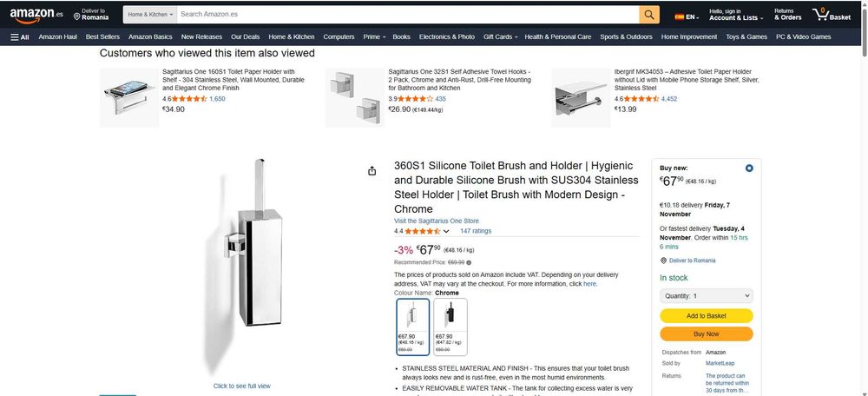
Task: Click the Search Amazon.es input field
Action: click(x=408, y=15)
